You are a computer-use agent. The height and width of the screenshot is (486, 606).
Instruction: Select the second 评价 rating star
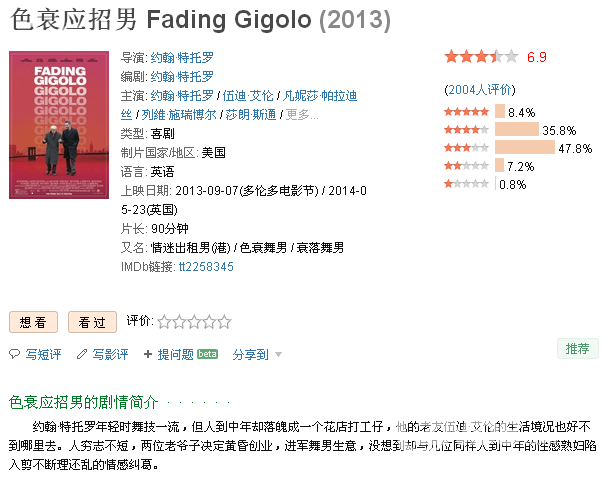click(x=179, y=322)
